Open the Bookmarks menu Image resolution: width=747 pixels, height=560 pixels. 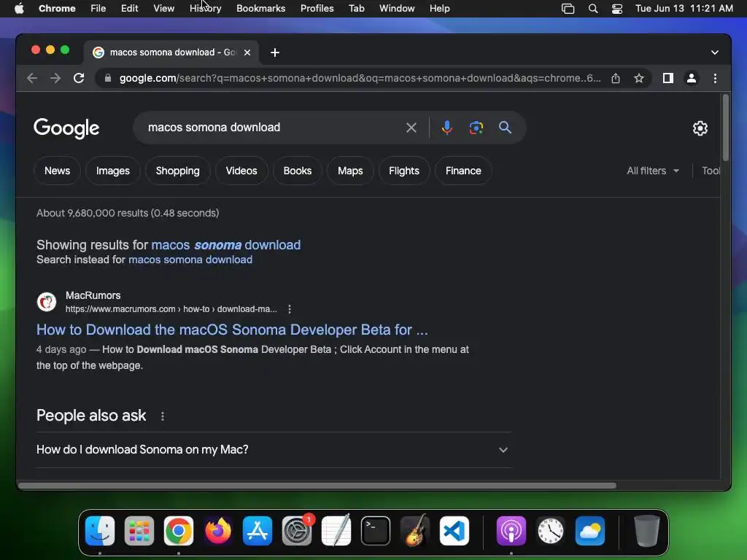point(260,9)
